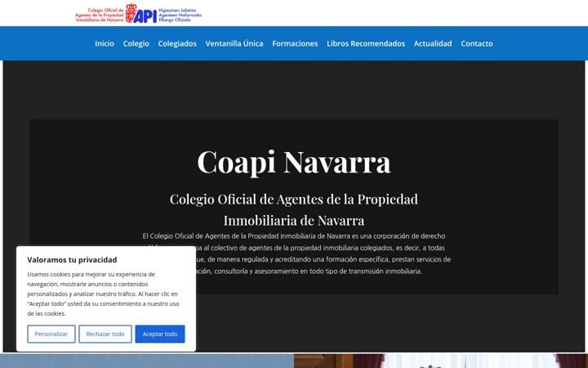Viewport: 588px width, 368px height.
Task: Click the Valoramos tu privacidad heading
Action: [x=72, y=259]
